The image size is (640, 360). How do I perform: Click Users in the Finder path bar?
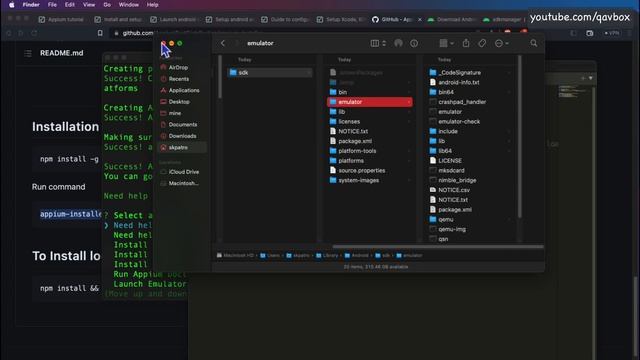pyautogui.click(x=270, y=256)
